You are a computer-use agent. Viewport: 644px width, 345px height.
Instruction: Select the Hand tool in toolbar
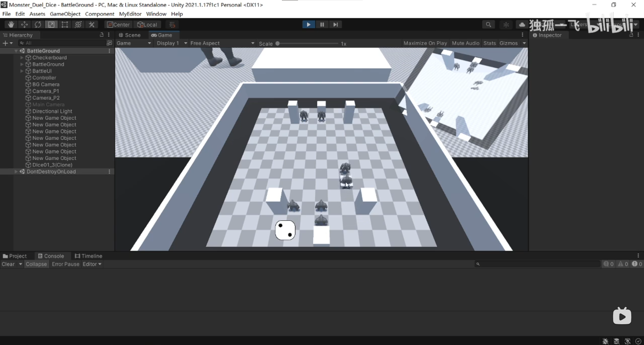[x=11, y=24]
